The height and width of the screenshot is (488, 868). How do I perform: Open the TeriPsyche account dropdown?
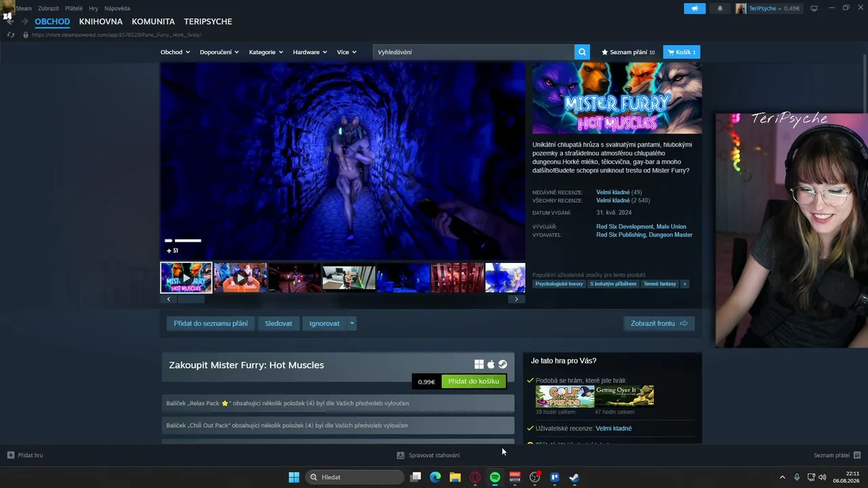(x=768, y=8)
